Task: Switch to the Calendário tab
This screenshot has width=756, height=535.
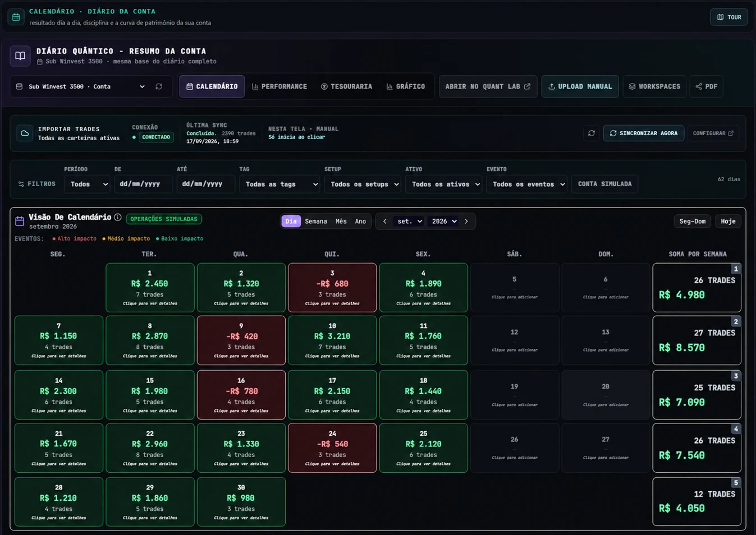Action: tap(212, 86)
